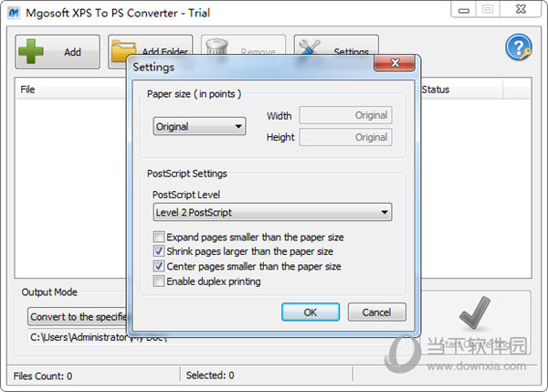Click the Status column header
Image resolution: width=548 pixels, height=392 pixels.
(461, 90)
